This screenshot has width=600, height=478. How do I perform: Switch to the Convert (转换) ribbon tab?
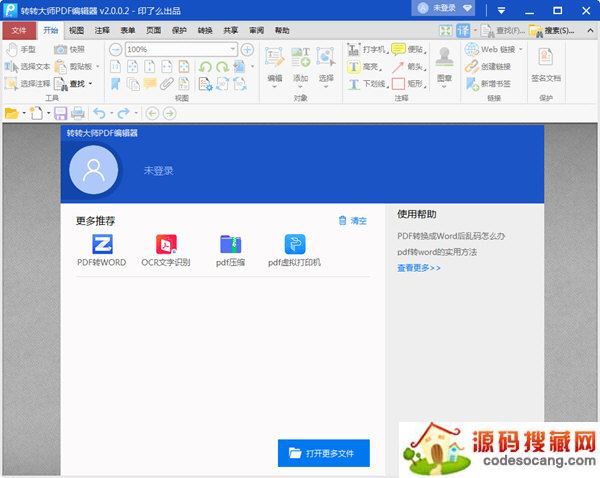tap(205, 30)
